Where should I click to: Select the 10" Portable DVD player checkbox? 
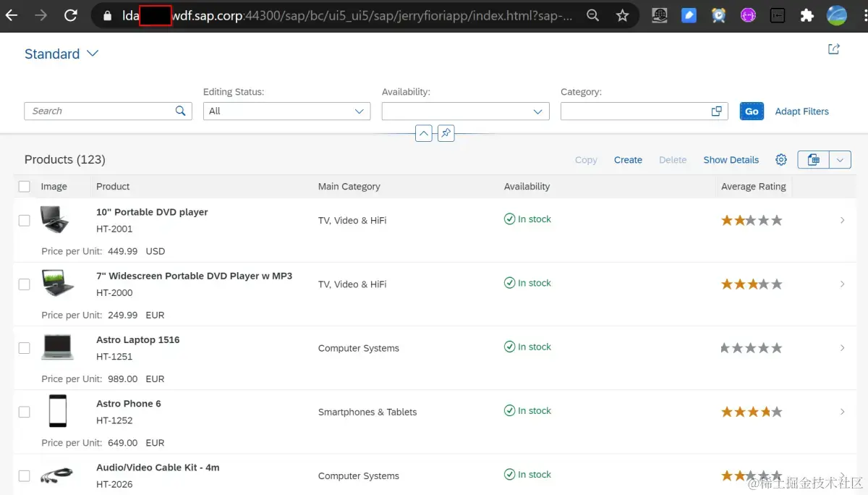point(25,220)
